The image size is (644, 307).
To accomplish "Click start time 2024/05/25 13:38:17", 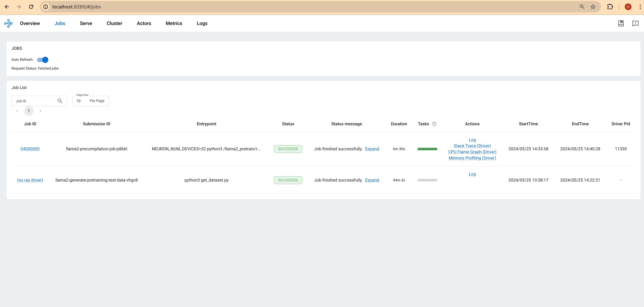I will coord(528,180).
